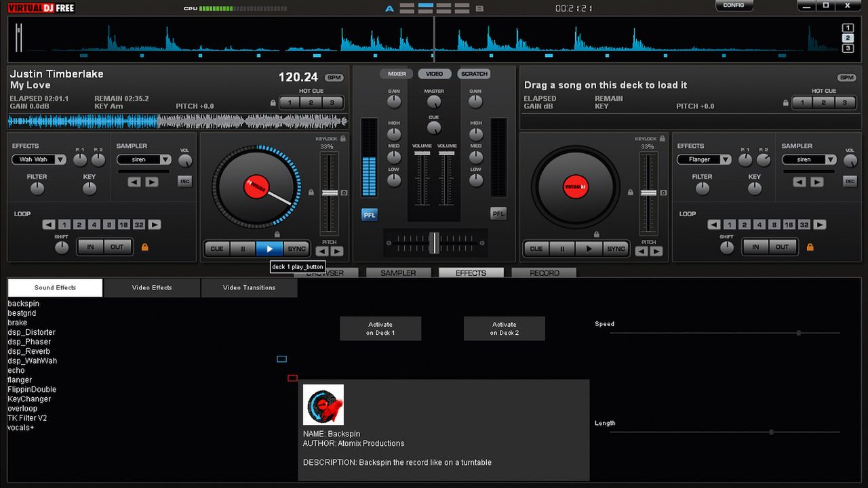
Task: Toggle deck 1 orange loop lock
Action: [144, 247]
